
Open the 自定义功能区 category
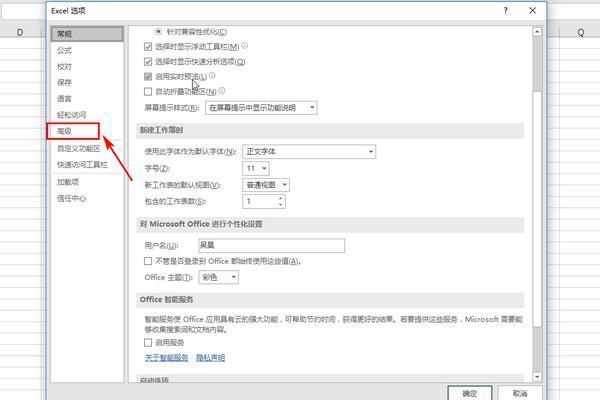coord(78,149)
